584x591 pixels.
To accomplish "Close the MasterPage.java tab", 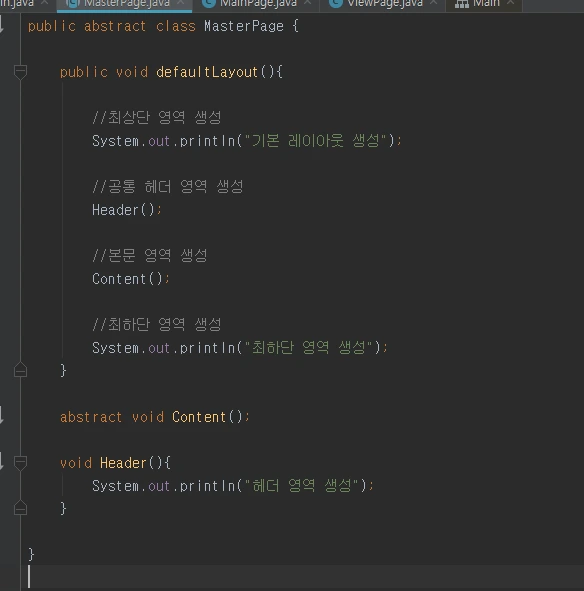I will (181, 3).
